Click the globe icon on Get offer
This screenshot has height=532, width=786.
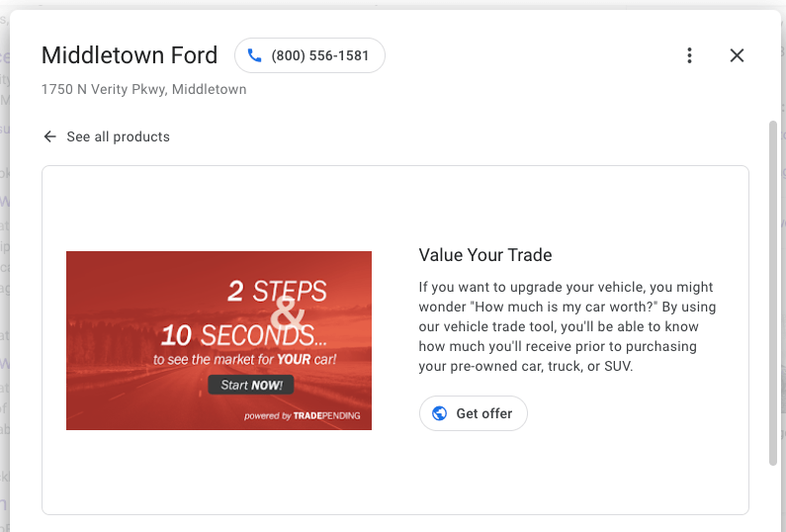click(x=439, y=413)
